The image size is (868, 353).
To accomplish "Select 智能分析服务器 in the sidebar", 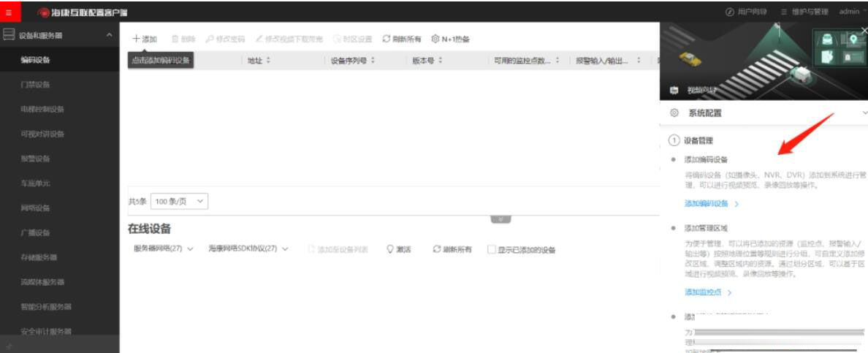I will 60,306.
